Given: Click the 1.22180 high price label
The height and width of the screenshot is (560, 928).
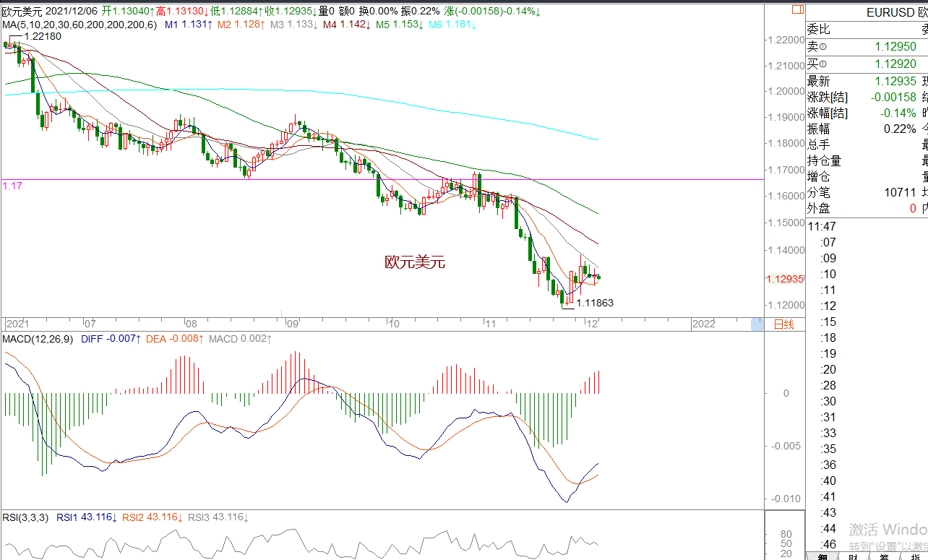Looking at the screenshot, I should click(x=43, y=36).
